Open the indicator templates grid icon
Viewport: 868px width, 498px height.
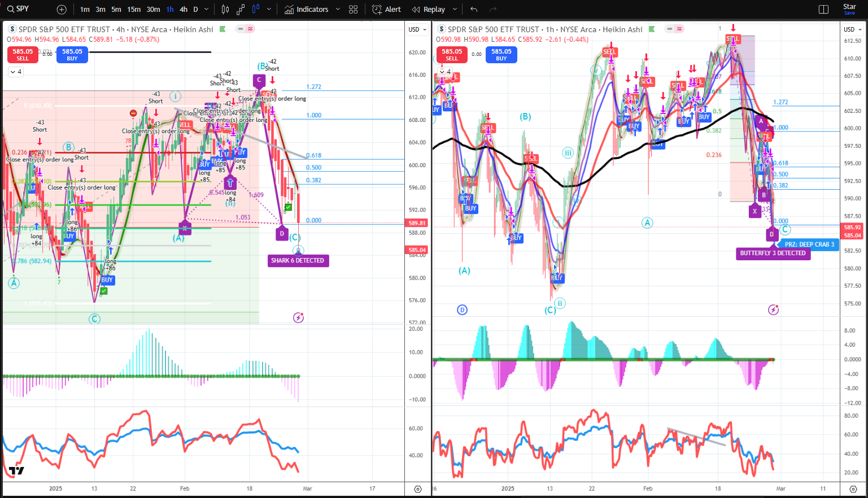354,10
